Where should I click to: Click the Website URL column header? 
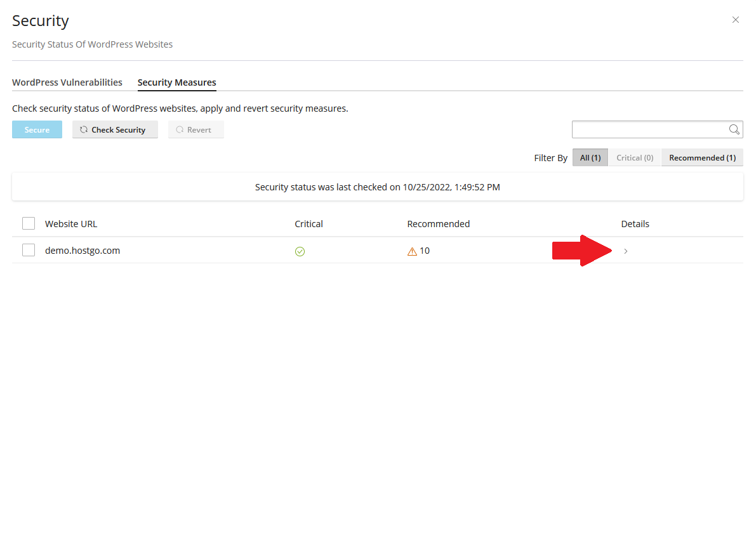coord(71,224)
